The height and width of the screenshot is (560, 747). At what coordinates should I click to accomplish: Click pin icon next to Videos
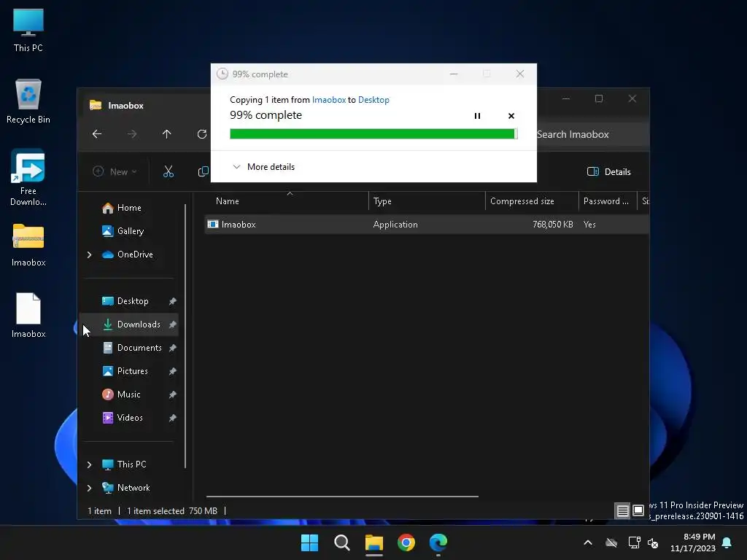pos(172,418)
